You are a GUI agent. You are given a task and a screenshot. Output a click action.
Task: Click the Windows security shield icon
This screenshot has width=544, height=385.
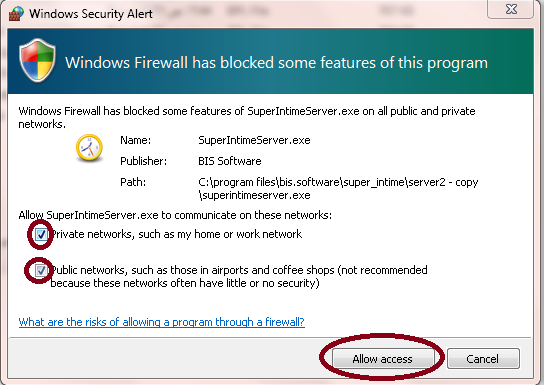click(37, 61)
